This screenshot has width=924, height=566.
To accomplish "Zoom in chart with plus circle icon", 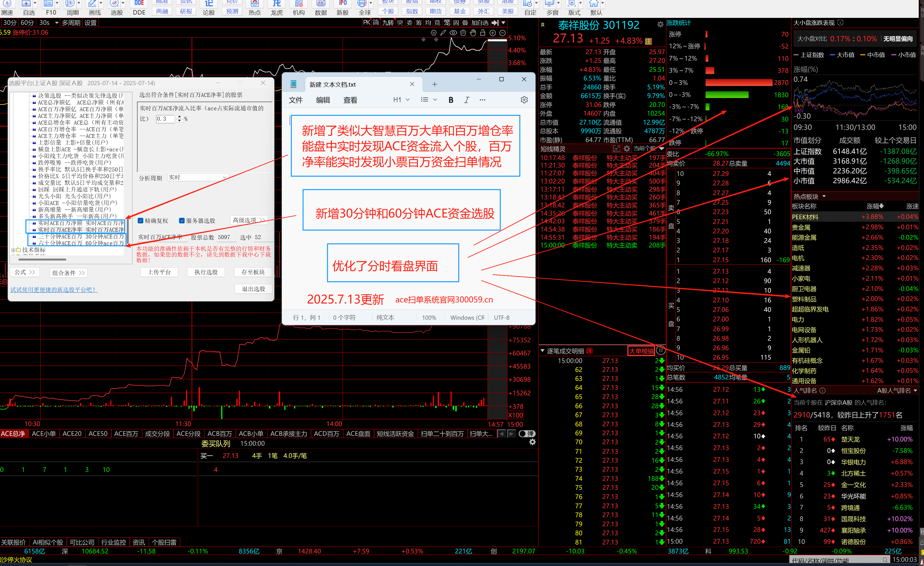I will [493, 33].
